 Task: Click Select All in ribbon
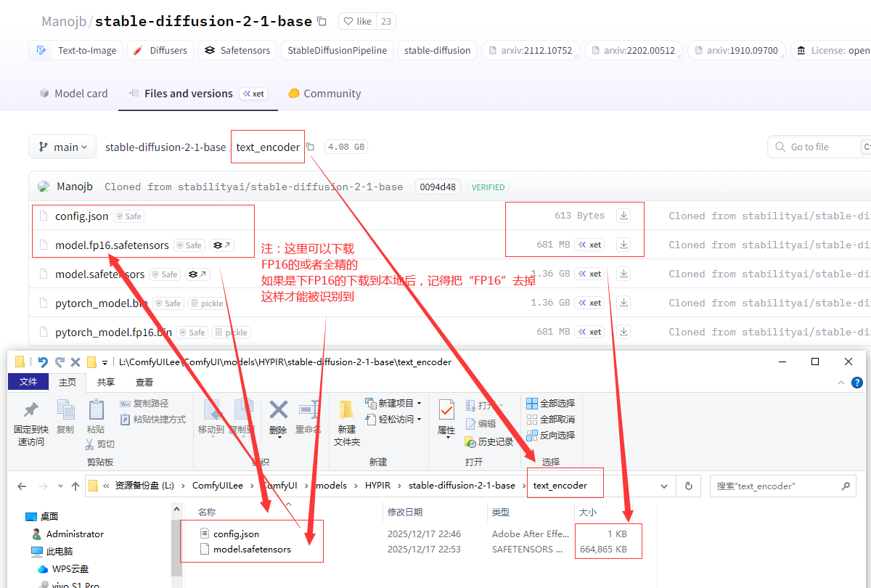(551, 403)
